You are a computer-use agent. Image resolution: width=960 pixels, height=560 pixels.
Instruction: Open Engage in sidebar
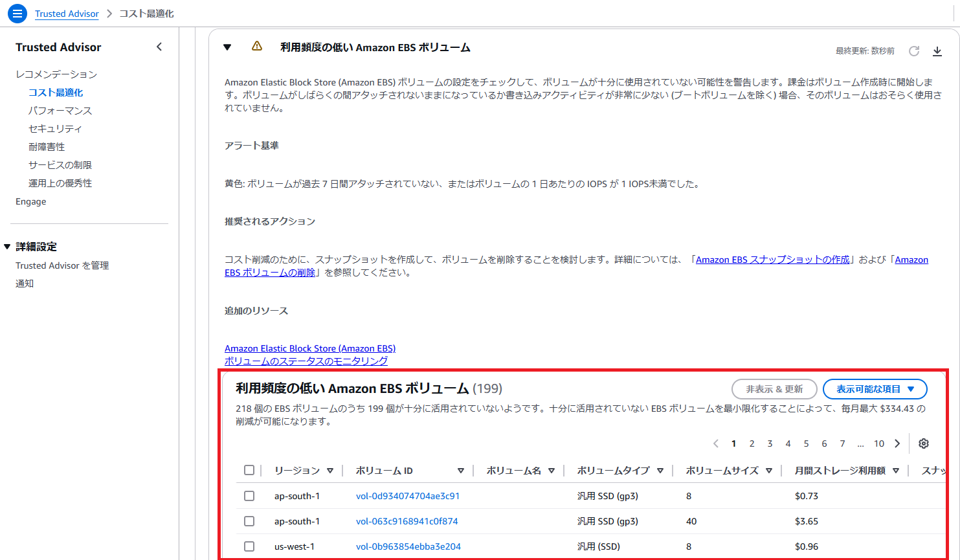[x=31, y=201]
